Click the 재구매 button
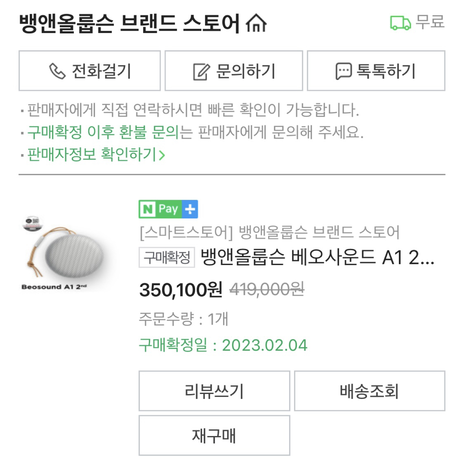This screenshot has height=476, width=464. point(214,435)
